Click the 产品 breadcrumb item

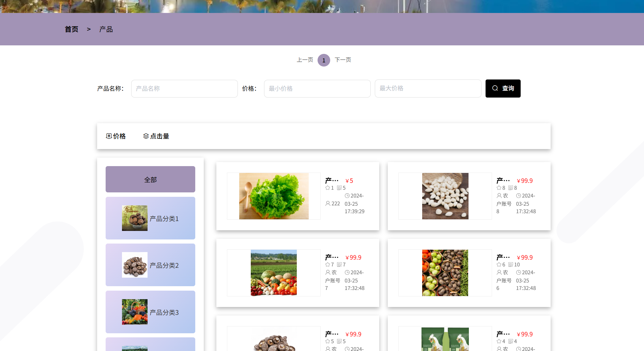tap(106, 29)
